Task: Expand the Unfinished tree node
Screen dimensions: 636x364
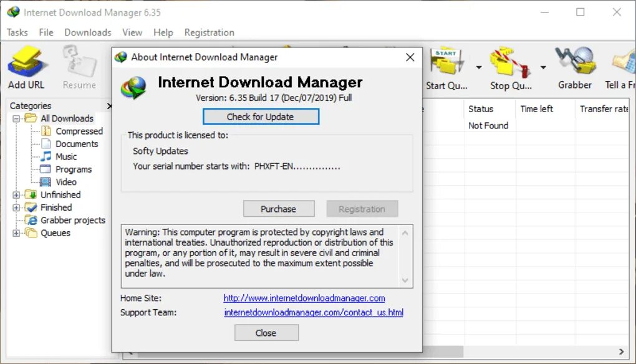Action: [x=16, y=195]
